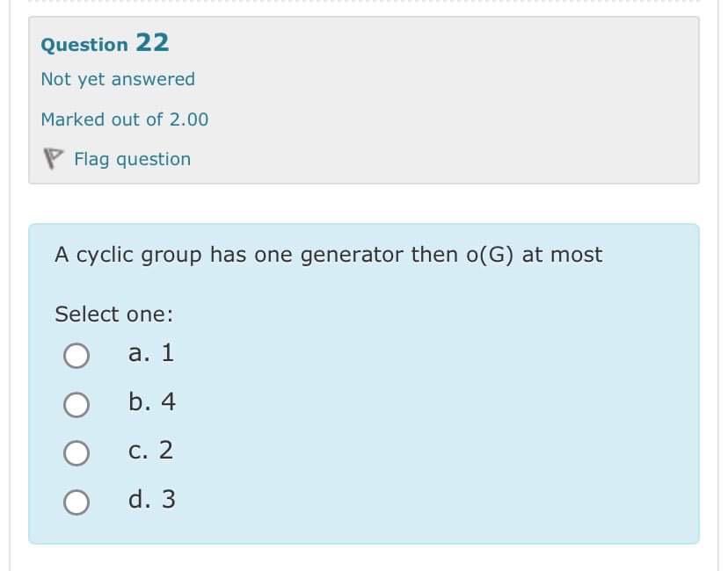Select answer option labeled d. 3
728x571 pixels.
tap(151, 500)
